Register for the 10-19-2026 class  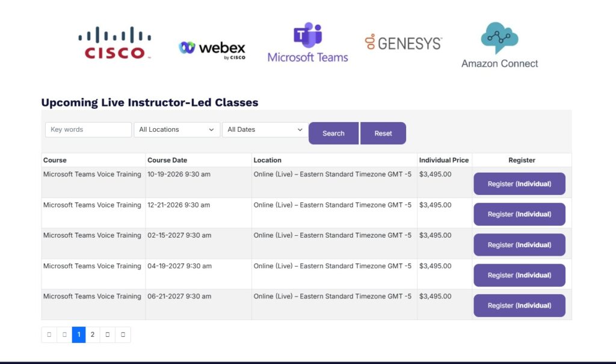pos(519,184)
